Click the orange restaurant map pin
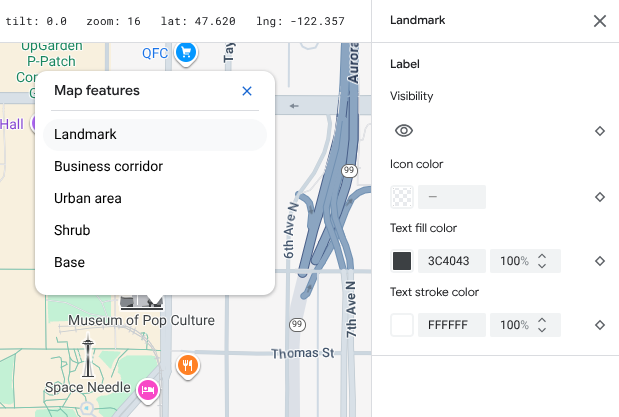The width and height of the screenshot is (619, 417). coord(187,365)
